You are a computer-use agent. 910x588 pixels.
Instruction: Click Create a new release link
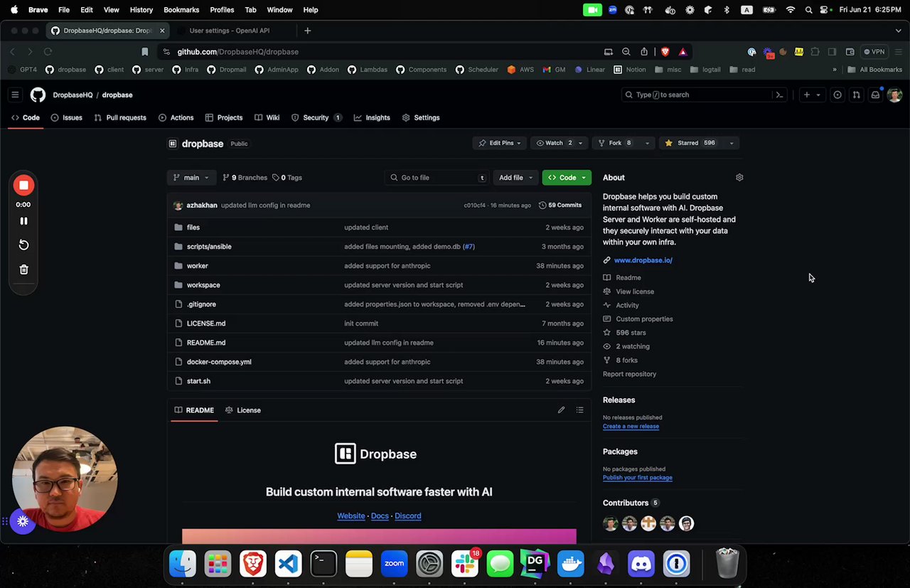tap(631, 427)
